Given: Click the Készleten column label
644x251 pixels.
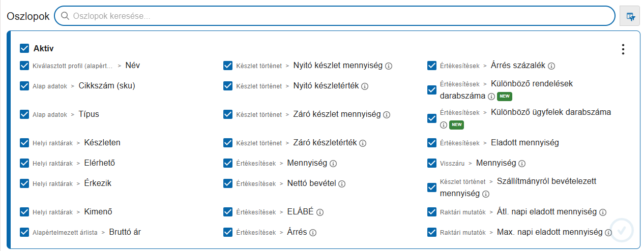Looking at the screenshot, I should tap(102, 143).
